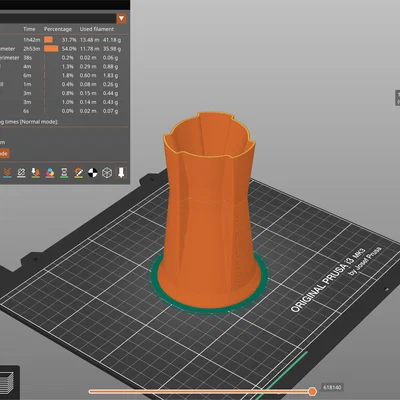Toggle color changes CMY circles icon
Viewport: 400px width, 400px height.
[x=50, y=173]
